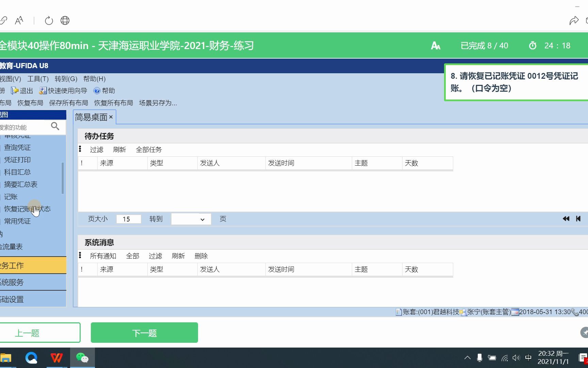
Task: Show hidden system tray icons chevron
Action: pyautogui.click(x=468, y=358)
